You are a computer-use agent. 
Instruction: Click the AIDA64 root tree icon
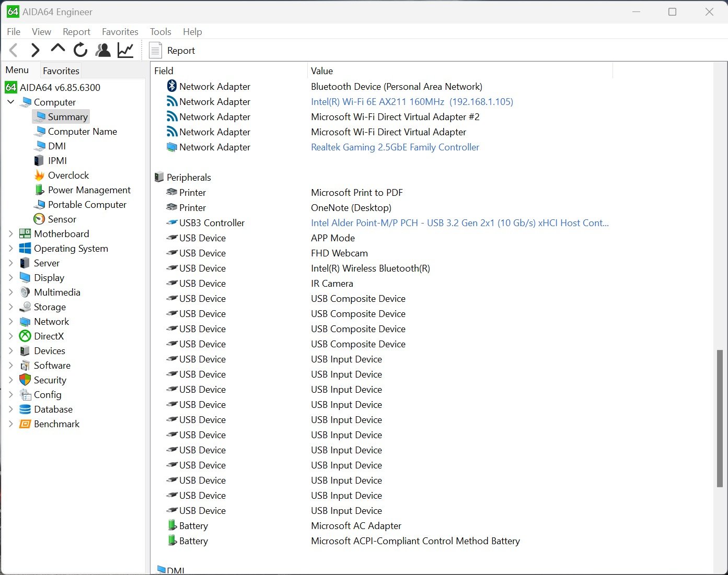[11, 87]
